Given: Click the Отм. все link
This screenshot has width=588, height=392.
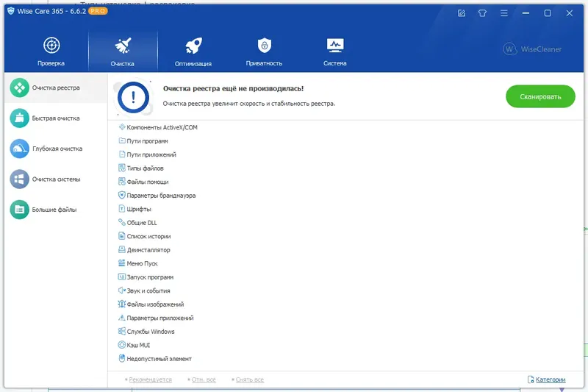Looking at the screenshot, I should pos(204,379).
